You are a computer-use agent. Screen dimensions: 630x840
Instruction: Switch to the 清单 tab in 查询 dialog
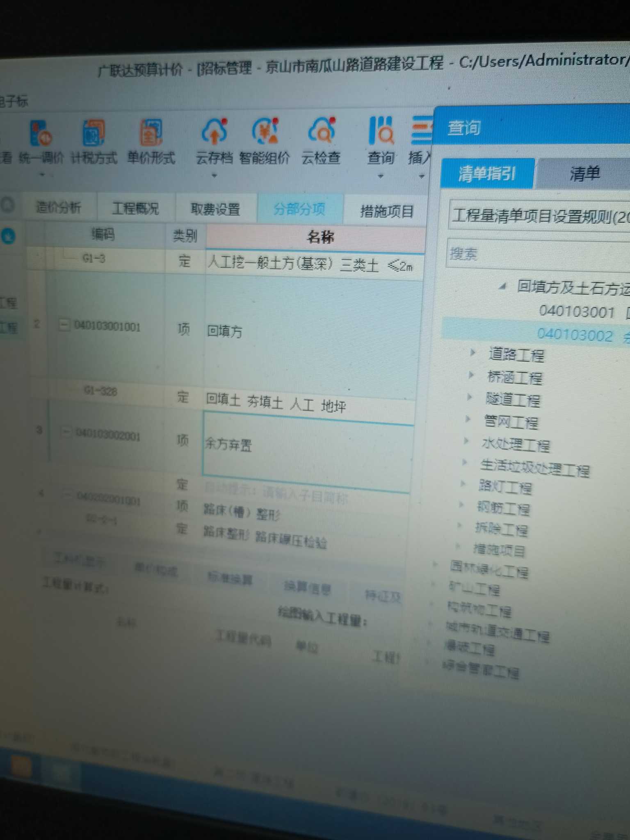tap(584, 174)
